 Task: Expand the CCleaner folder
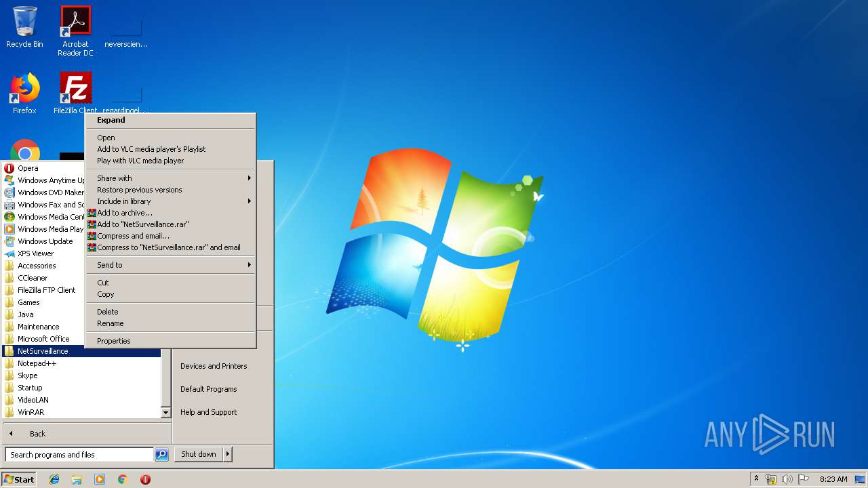44,278
